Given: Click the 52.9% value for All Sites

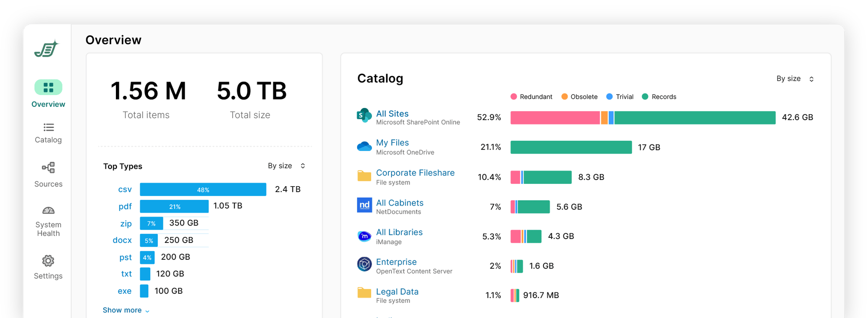Looking at the screenshot, I should [489, 117].
